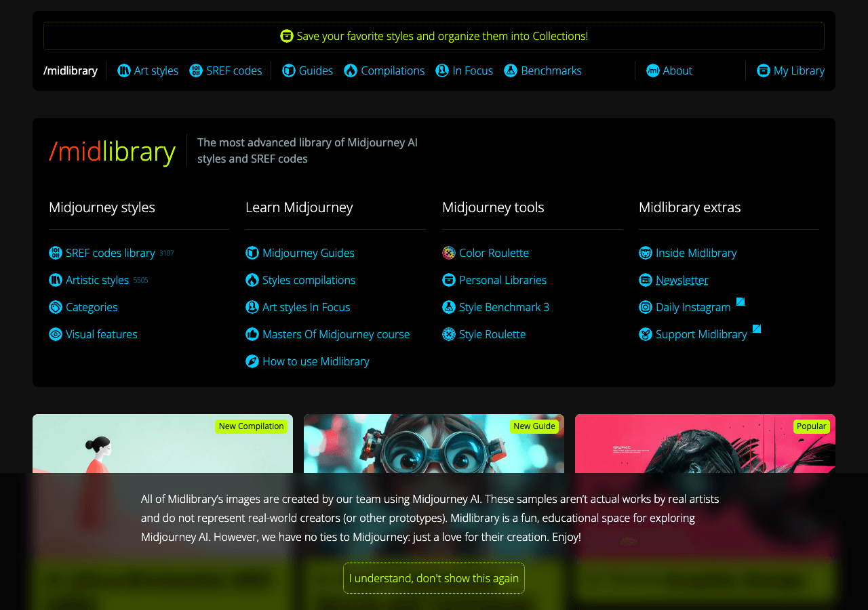Click the How to use Midlibrary icon
Screen dimensions: 868x610
tap(252, 361)
